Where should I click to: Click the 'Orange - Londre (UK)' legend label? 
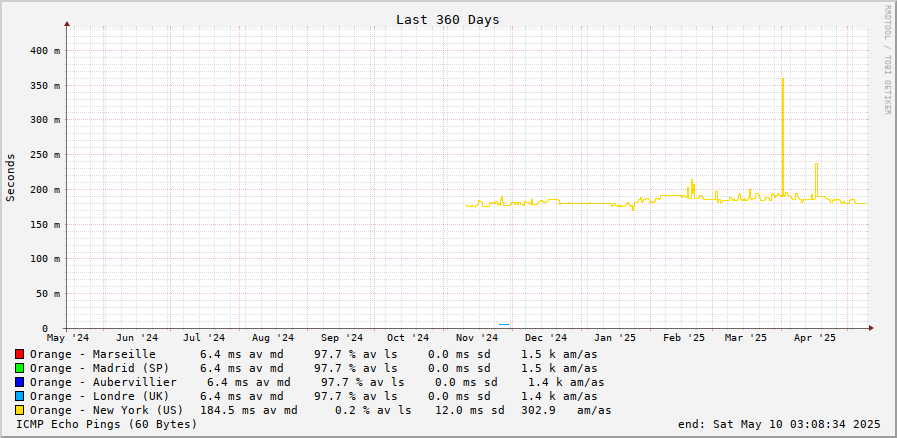100,396
